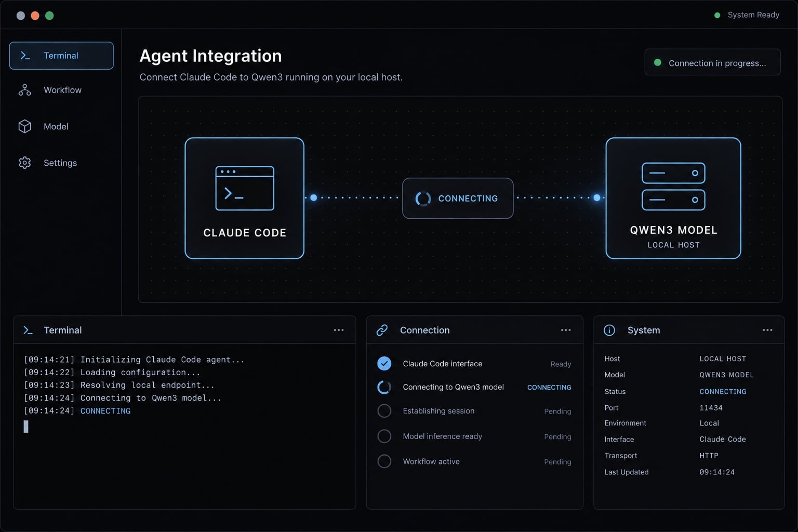The width and height of the screenshot is (798, 532).
Task: Click the Connection panel link icon
Action: point(382,330)
